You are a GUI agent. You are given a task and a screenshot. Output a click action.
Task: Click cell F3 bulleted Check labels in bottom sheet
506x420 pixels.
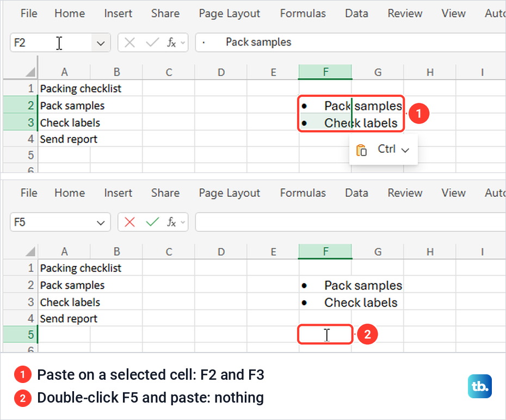click(x=325, y=302)
